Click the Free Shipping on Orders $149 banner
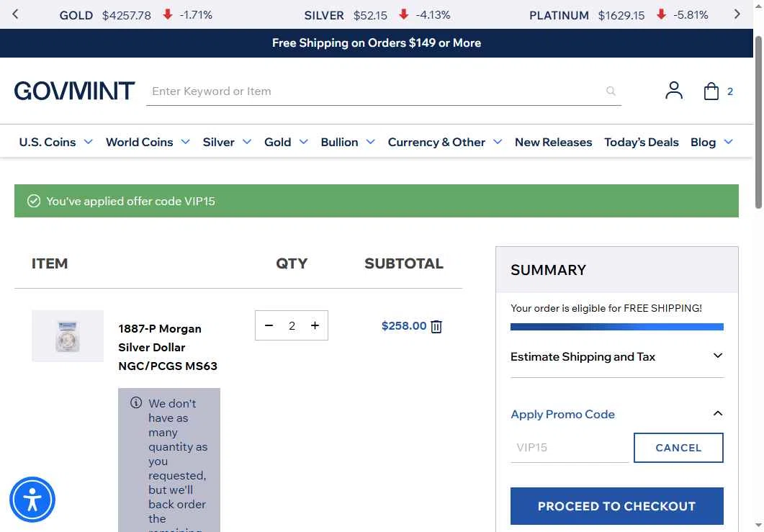The height and width of the screenshot is (532, 764). 376,43
